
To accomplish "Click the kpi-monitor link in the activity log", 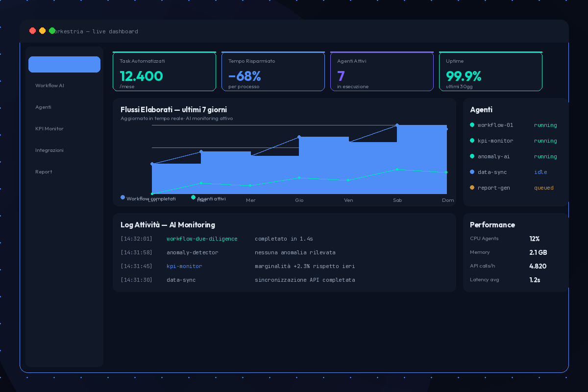I will pos(184,267).
